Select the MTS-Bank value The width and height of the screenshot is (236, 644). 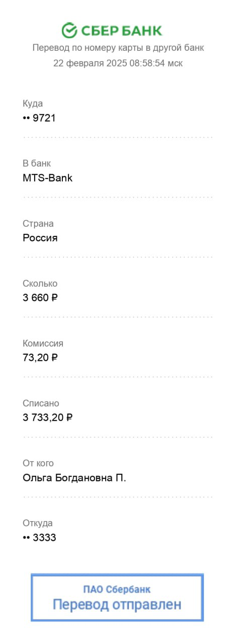pos(48,178)
